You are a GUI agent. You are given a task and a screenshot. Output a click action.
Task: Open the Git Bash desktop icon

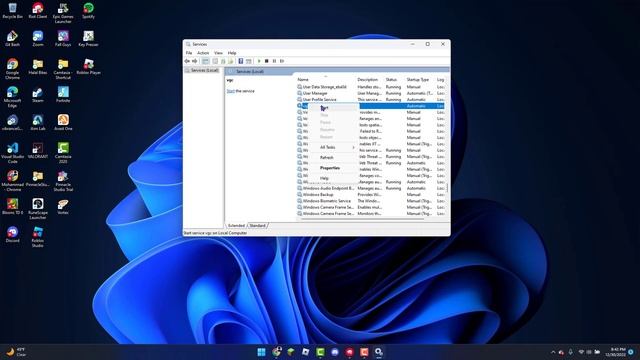[12, 39]
